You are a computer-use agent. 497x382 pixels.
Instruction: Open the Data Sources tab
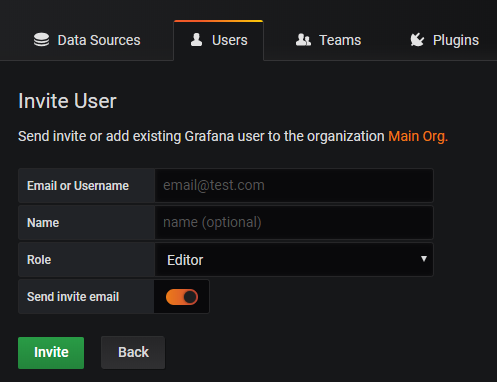tap(87, 40)
